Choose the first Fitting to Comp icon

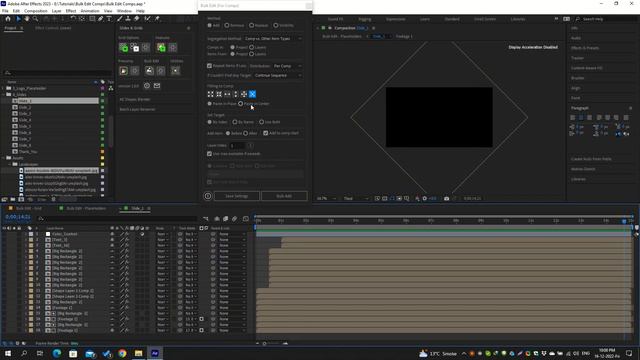[x=211, y=94]
